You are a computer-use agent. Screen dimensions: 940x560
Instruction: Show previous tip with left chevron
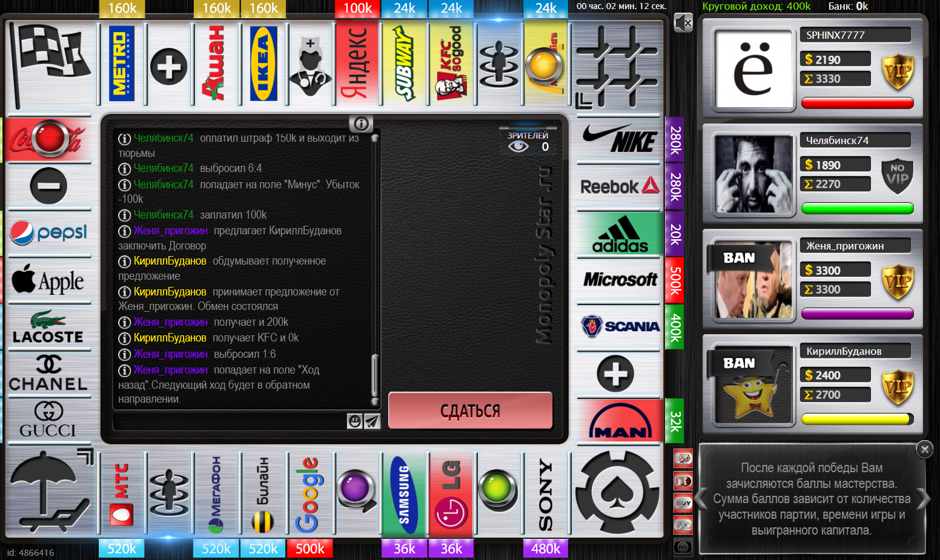coord(701,499)
